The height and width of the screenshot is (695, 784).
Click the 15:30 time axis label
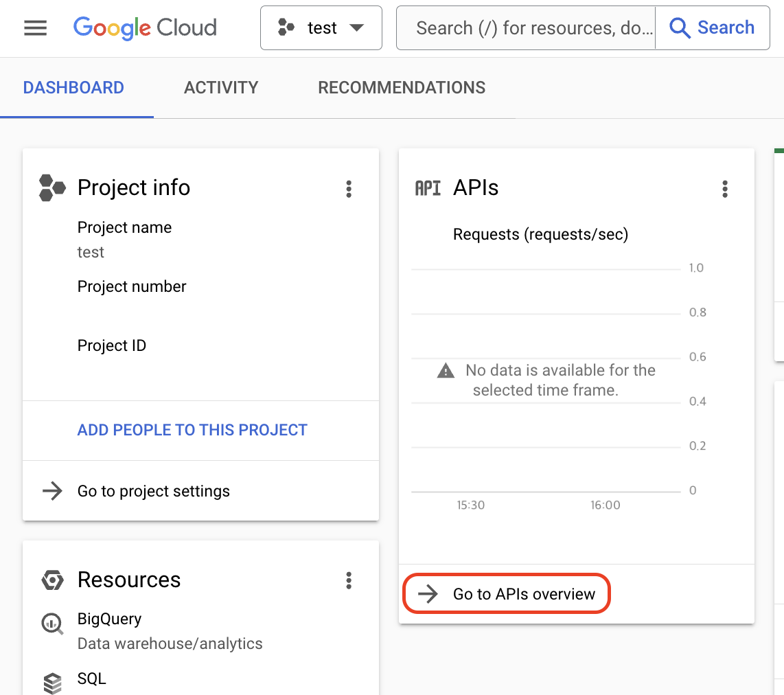click(470, 505)
